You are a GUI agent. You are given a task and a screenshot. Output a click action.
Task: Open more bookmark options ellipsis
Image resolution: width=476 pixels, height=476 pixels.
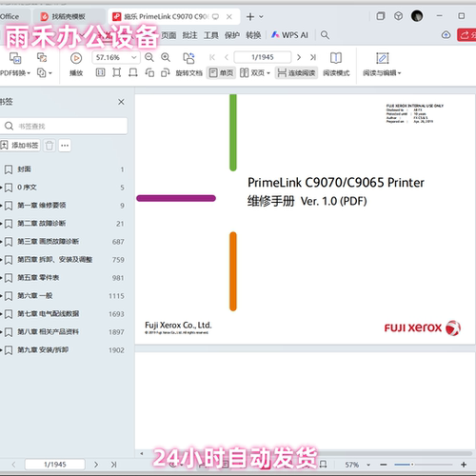point(65,146)
